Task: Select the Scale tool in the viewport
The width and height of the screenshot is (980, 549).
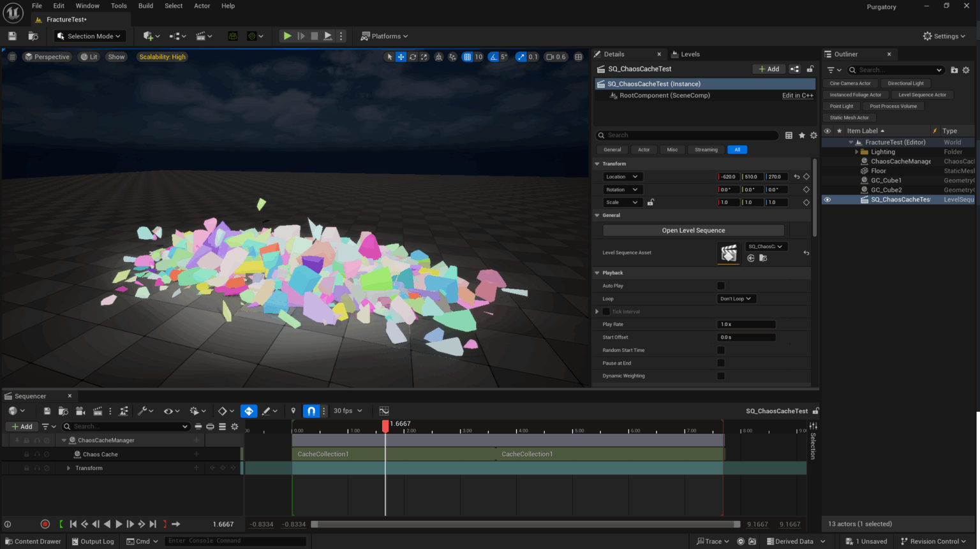Action: coord(424,57)
